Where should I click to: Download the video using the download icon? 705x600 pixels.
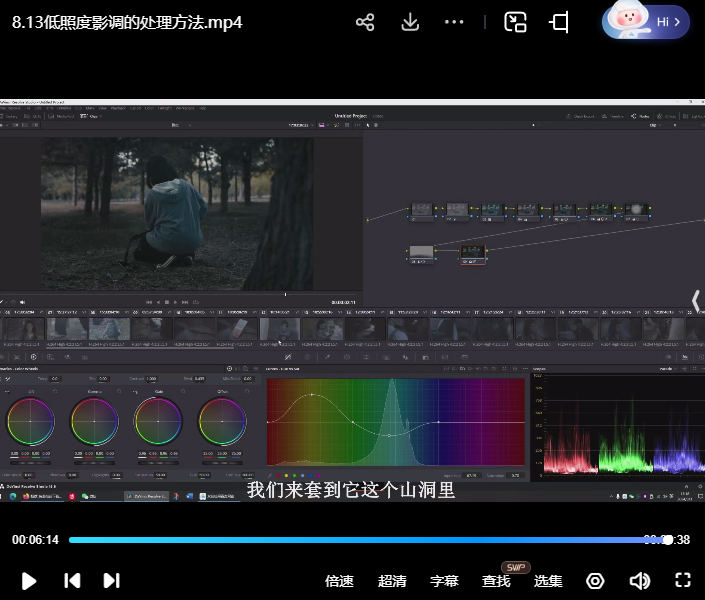pos(410,22)
